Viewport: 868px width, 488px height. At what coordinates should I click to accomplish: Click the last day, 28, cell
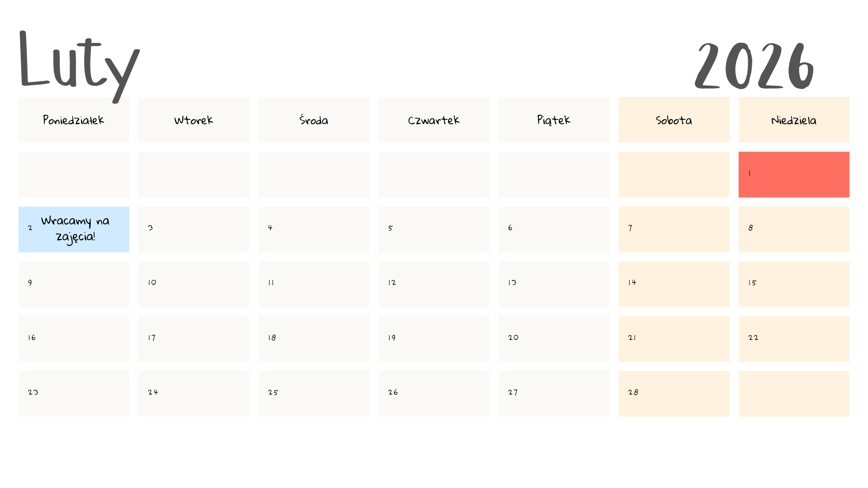coord(674,394)
